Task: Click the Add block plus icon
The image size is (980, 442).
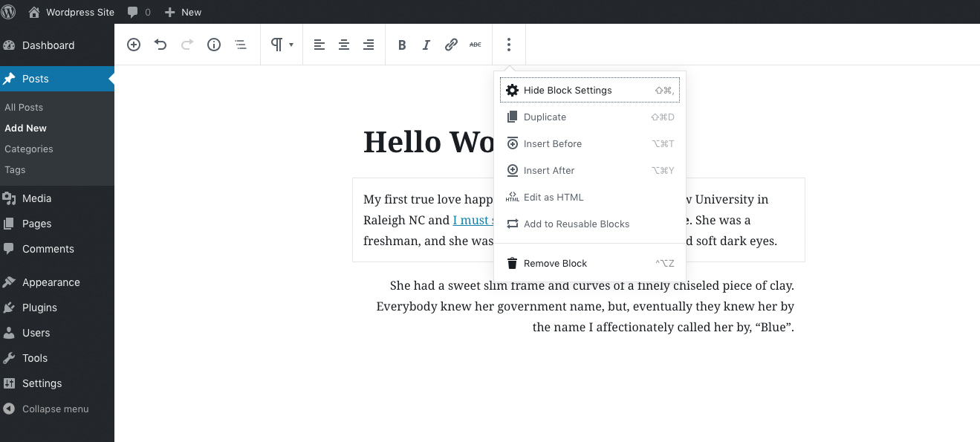Action: (x=134, y=45)
